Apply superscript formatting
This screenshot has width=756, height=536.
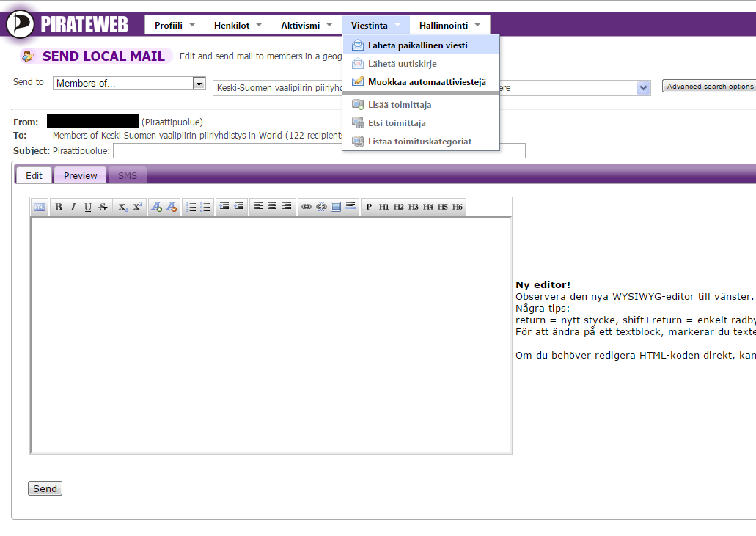[138, 208]
